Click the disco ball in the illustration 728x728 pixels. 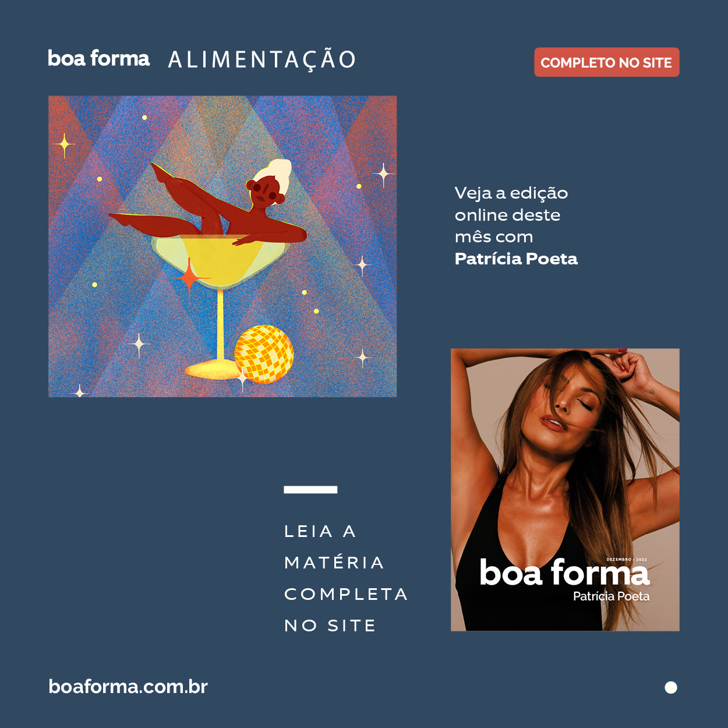264,354
